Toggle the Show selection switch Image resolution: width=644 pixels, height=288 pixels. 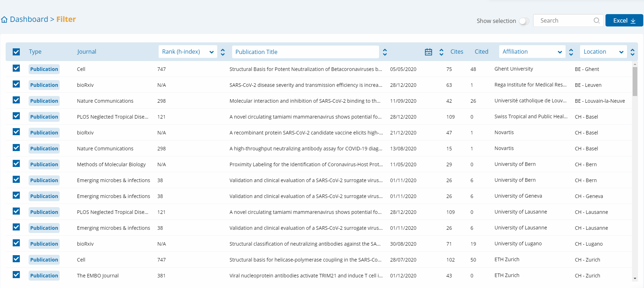(524, 21)
